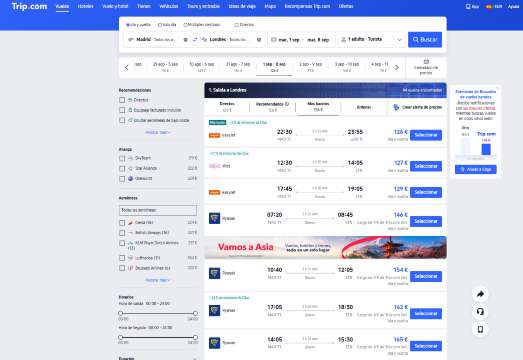Open Tours y entradas menu item
The width and height of the screenshot is (523, 360).
point(203,6)
